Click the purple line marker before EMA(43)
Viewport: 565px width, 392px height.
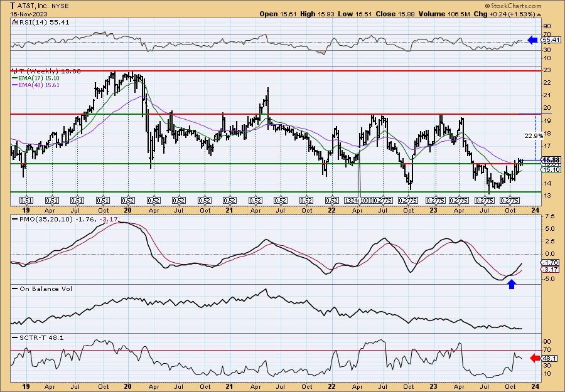(x=15, y=85)
